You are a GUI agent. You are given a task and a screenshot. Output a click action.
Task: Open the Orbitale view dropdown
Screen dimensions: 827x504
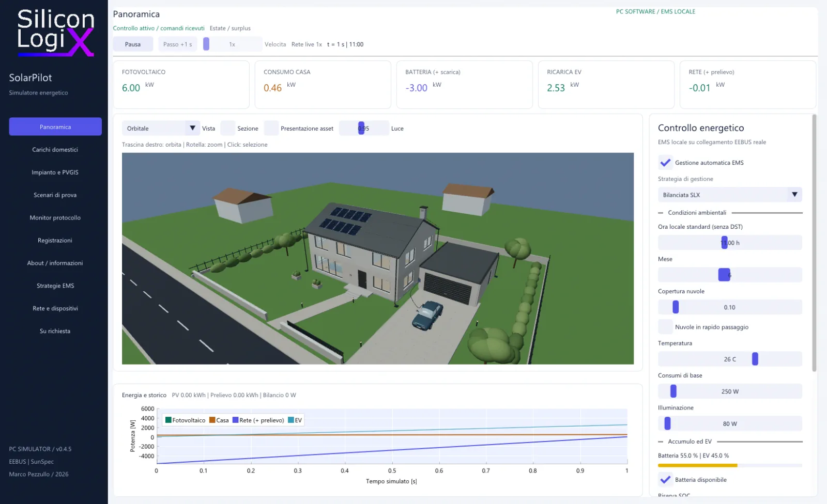tap(161, 128)
